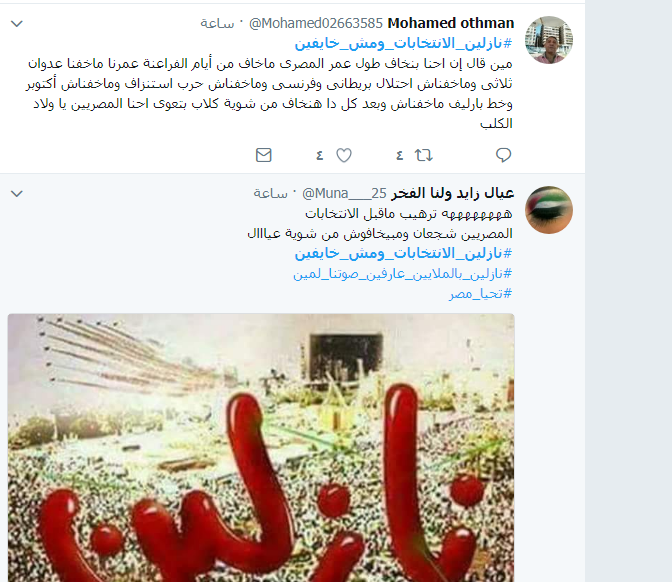672x582 pixels.
Task: Like Mohamed othman's tweet with the heart icon
Action: [344, 155]
